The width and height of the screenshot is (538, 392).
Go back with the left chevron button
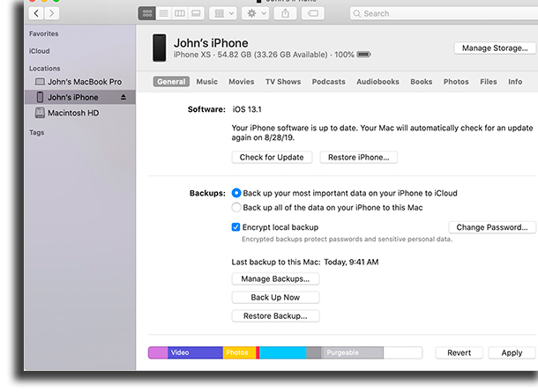pos(36,13)
